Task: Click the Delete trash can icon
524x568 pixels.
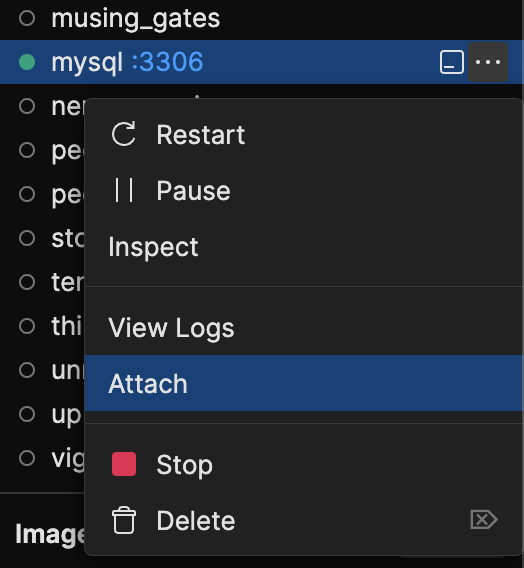Action: pyautogui.click(x=124, y=520)
